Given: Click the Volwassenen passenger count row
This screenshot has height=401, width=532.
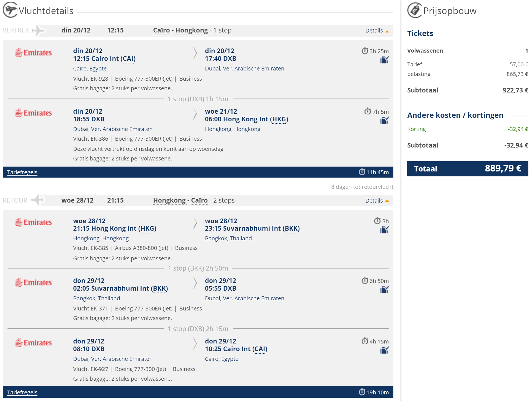Looking at the screenshot, I should click(x=468, y=51).
